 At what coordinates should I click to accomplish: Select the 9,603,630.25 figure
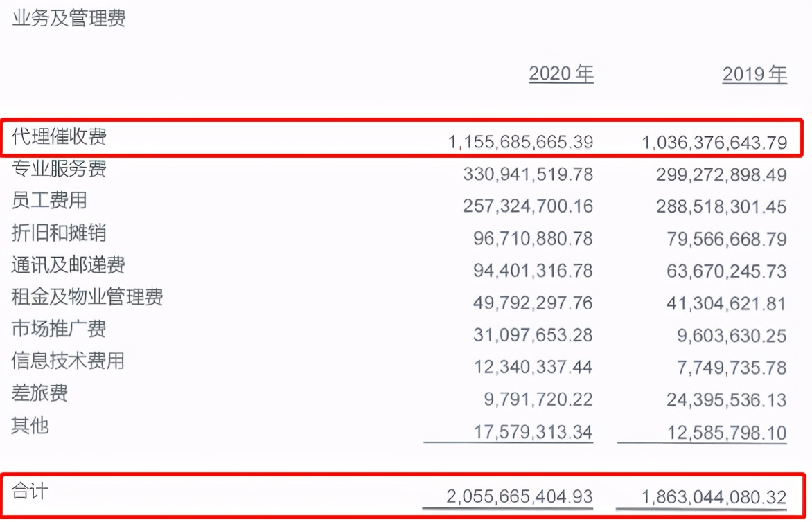[732, 336]
